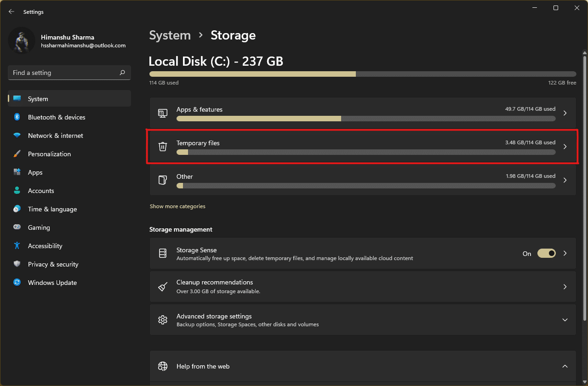Click the System monitor icon in sidebar

[x=17, y=99]
